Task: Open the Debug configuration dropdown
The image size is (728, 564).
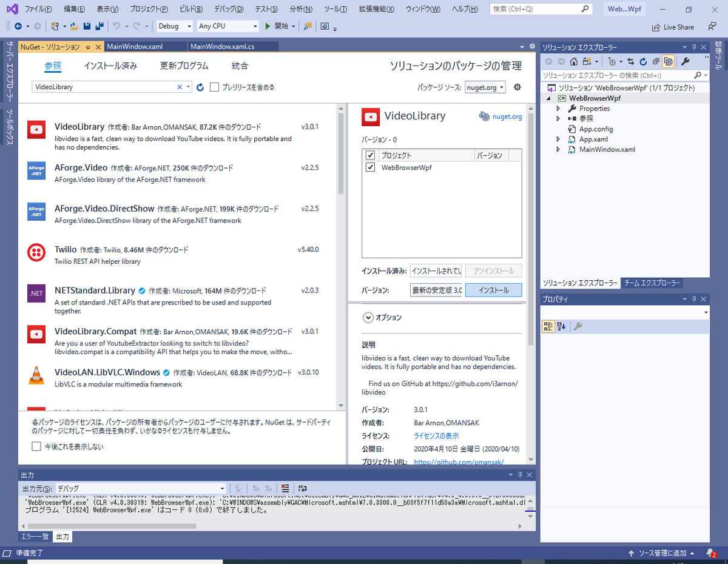Action: [175, 26]
